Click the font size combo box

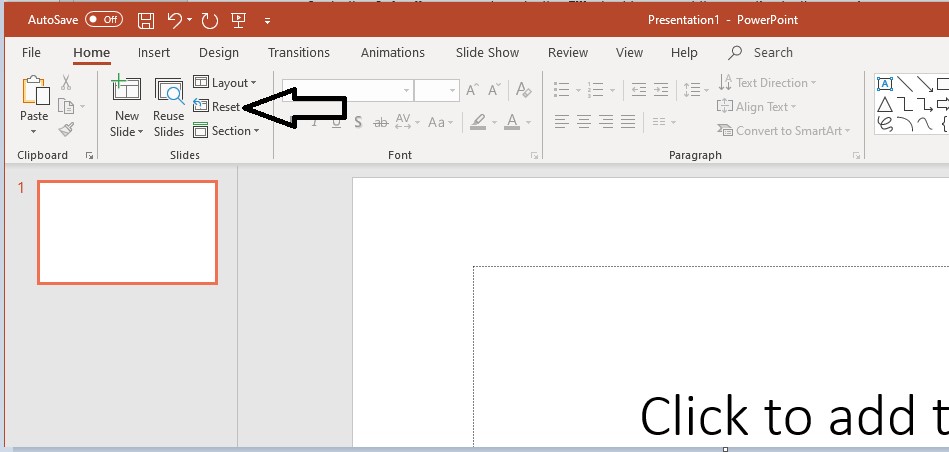click(x=436, y=91)
